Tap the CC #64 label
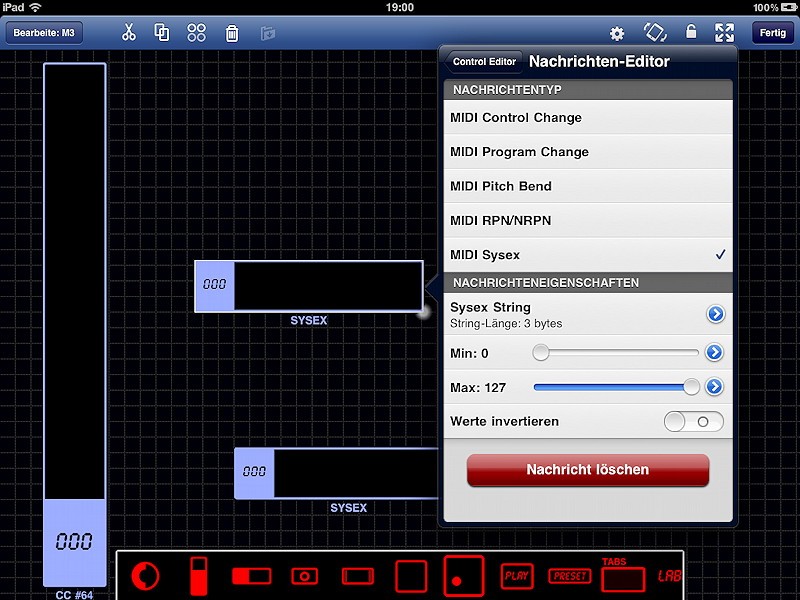800x600 pixels. (74, 595)
